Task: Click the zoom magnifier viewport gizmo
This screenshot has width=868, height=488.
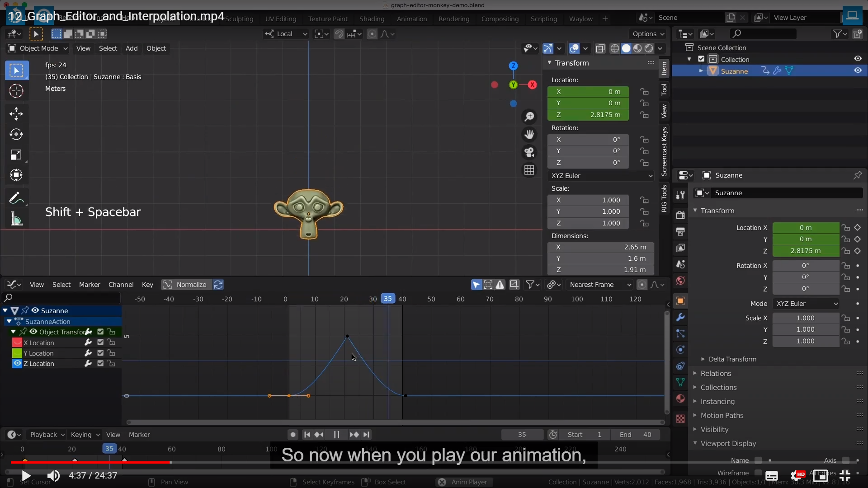Action: [529, 117]
